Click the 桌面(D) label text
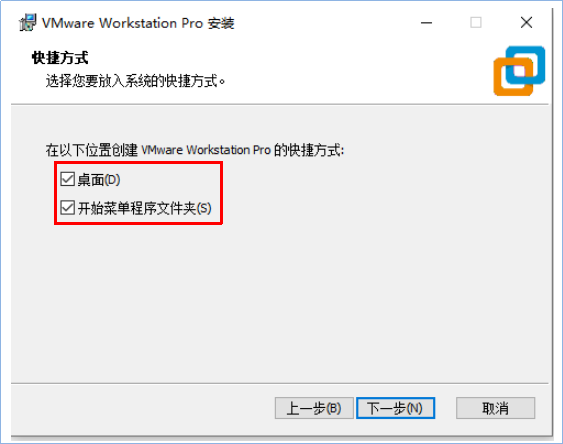The image size is (563, 444). (x=99, y=179)
